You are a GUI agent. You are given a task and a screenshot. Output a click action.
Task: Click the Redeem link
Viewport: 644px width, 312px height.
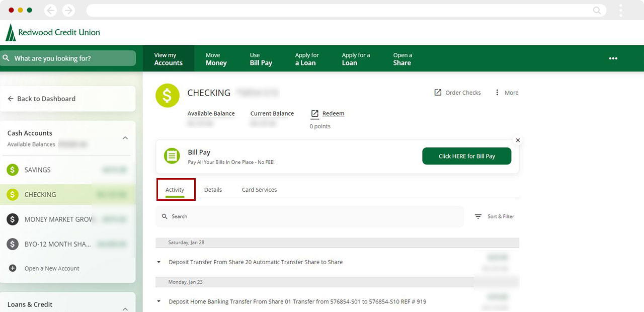(x=333, y=114)
